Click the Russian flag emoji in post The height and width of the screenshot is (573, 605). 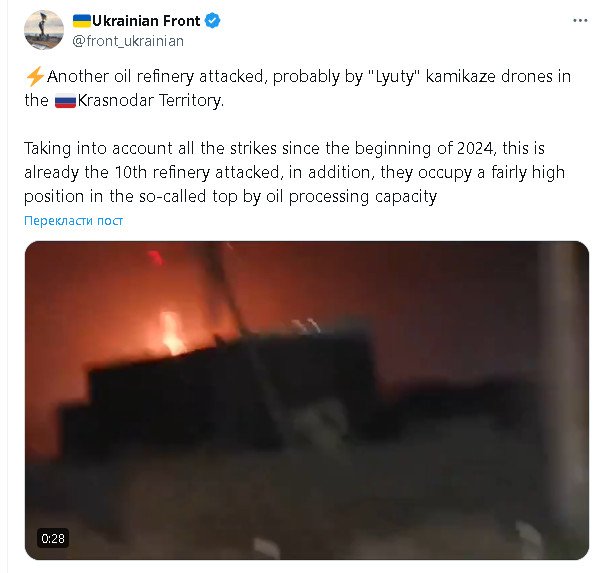click(x=65, y=101)
